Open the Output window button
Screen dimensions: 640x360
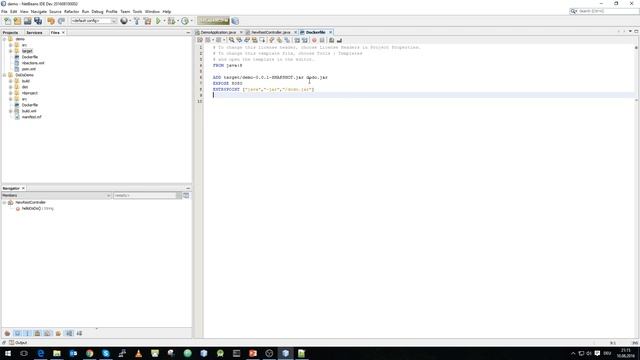[x=18, y=343]
